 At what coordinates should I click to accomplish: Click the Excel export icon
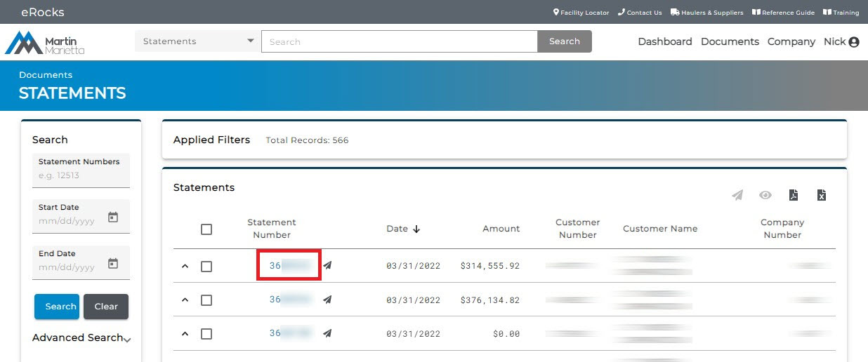tap(821, 195)
